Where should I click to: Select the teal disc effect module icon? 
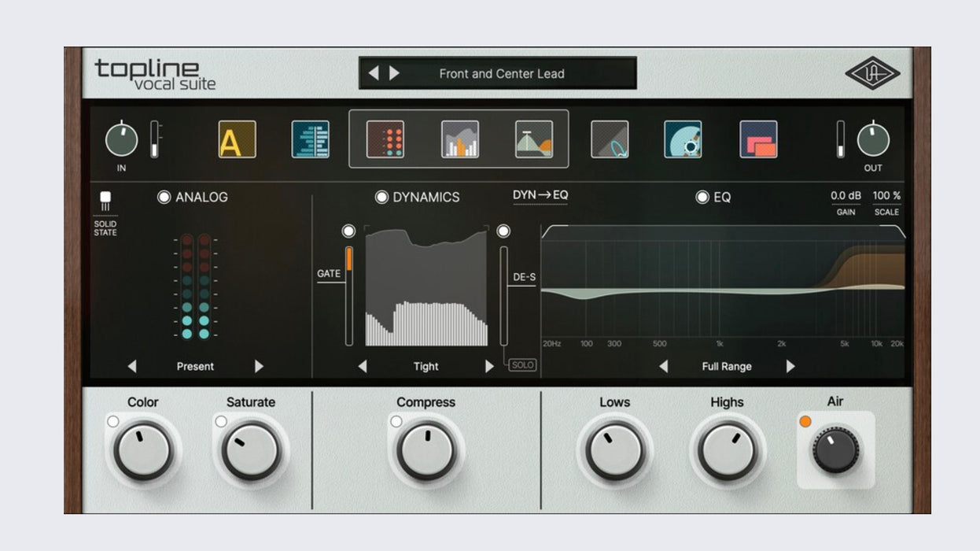683,139
